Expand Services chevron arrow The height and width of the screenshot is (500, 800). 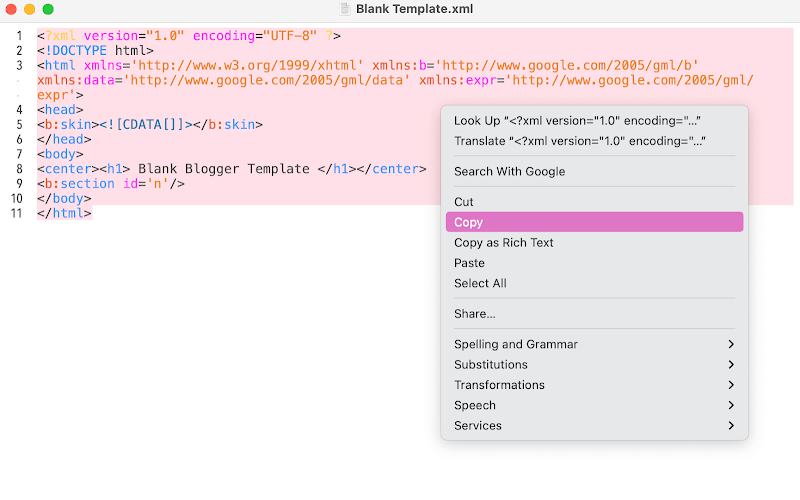click(x=731, y=426)
